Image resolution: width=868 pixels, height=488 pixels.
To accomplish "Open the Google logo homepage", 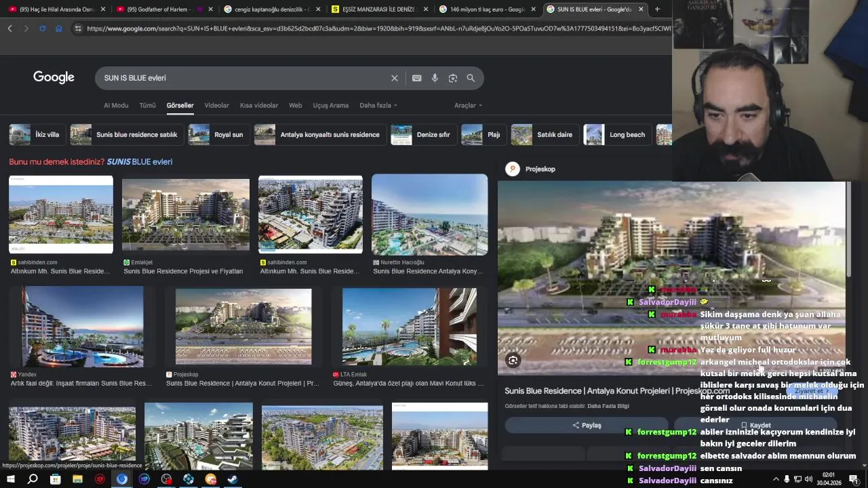I will click(x=54, y=77).
